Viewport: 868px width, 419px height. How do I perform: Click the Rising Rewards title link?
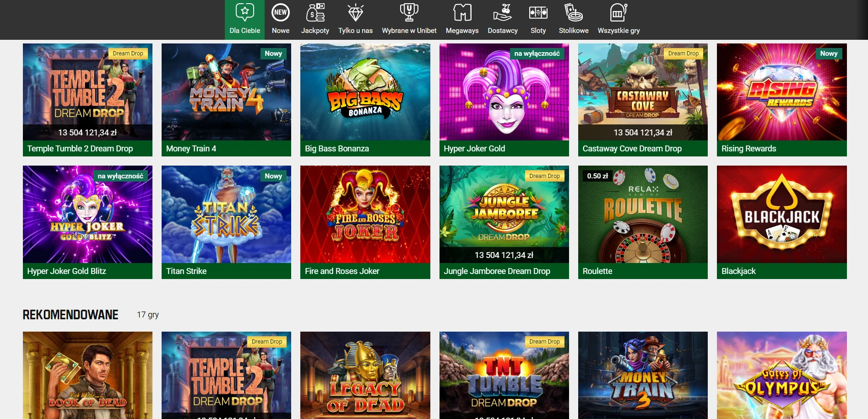(x=749, y=149)
